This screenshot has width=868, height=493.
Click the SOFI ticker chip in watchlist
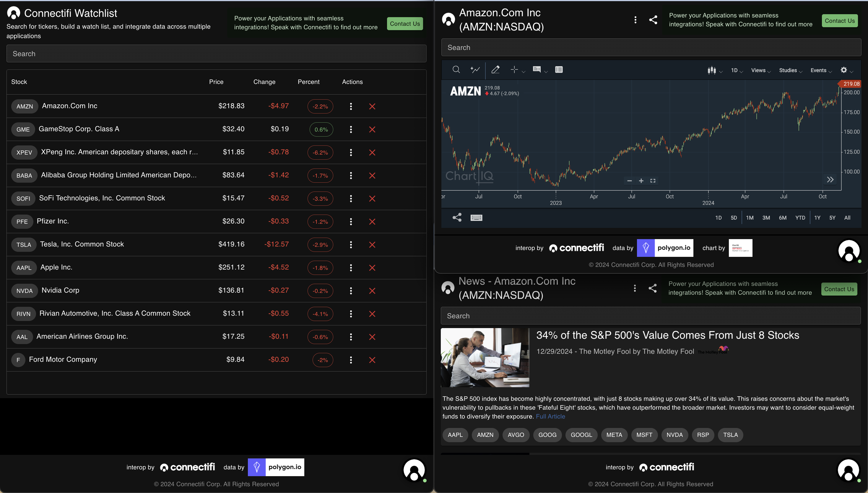[x=23, y=198]
